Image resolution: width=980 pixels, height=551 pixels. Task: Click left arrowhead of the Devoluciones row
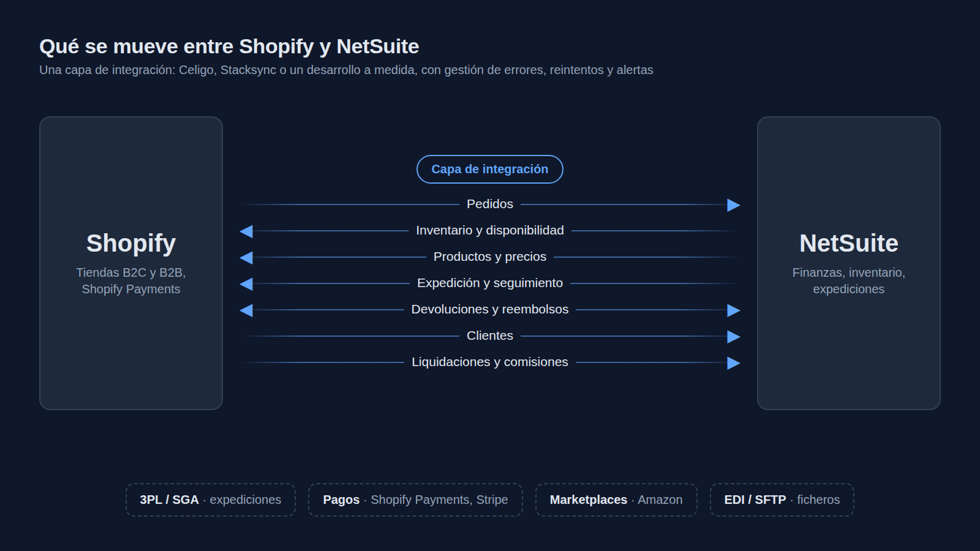pyautogui.click(x=246, y=310)
